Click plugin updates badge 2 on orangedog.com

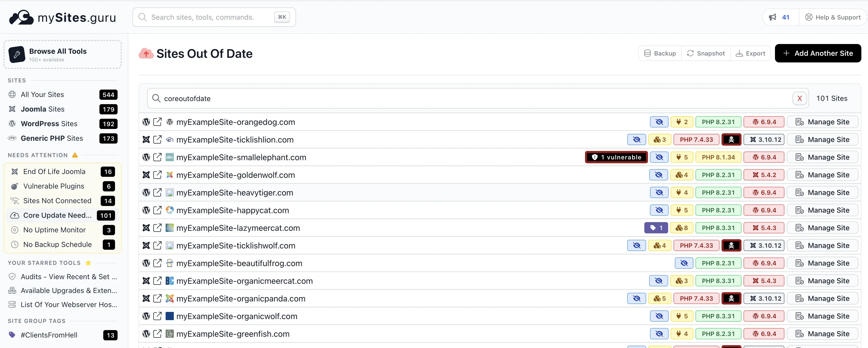[682, 122]
